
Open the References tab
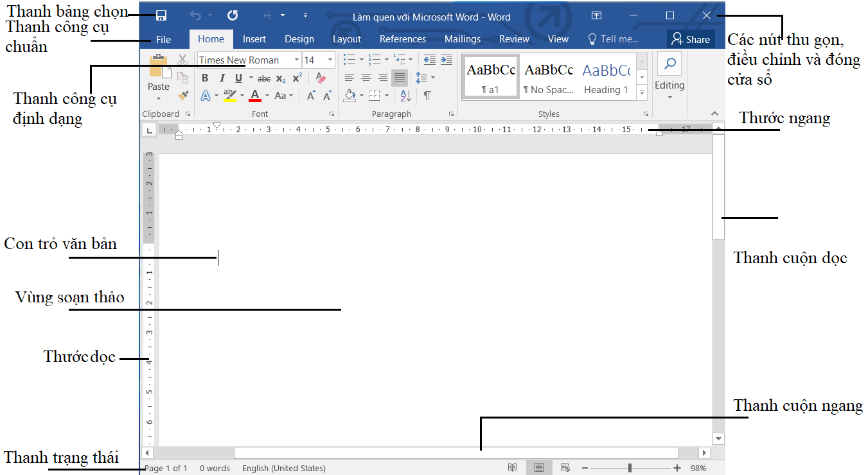click(402, 39)
